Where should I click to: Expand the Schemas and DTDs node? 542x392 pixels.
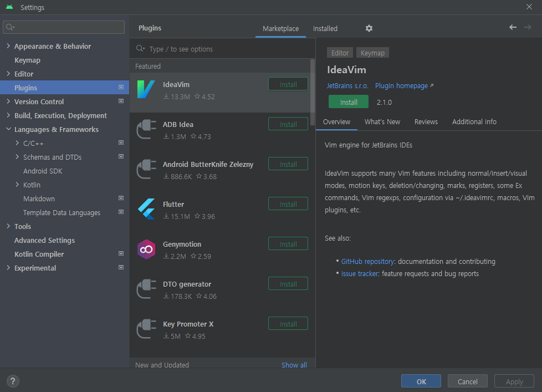(17, 156)
